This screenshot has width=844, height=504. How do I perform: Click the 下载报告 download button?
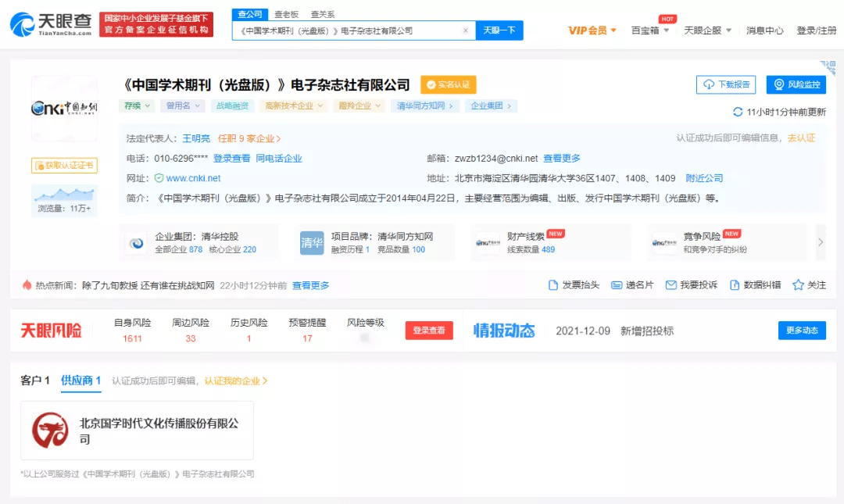[726, 84]
